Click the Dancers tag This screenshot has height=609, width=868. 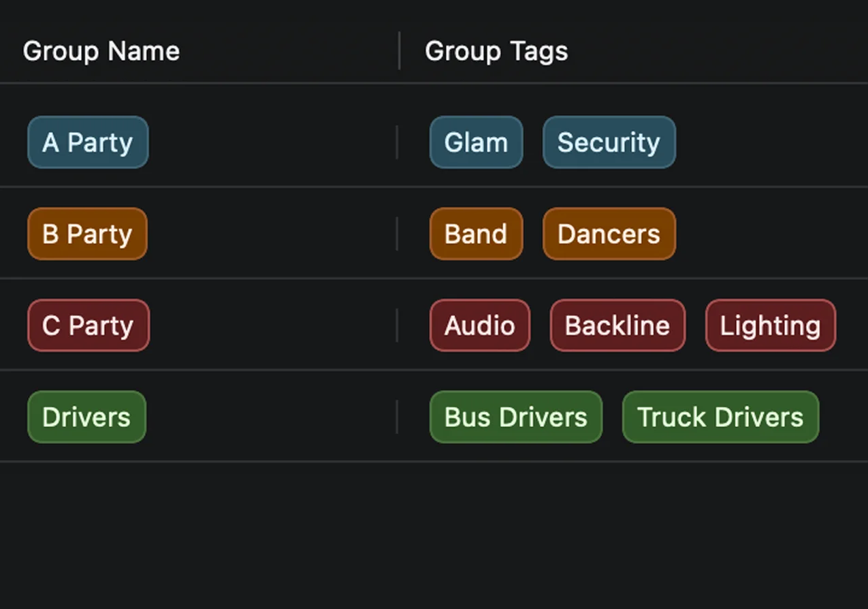pyautogui.click(x=609, y=234)
